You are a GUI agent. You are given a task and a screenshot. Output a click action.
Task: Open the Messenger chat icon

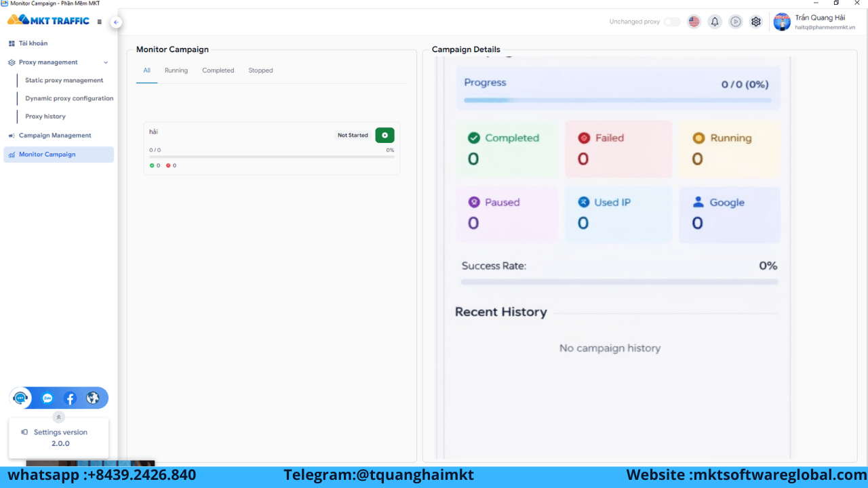(x=47, y=399)
